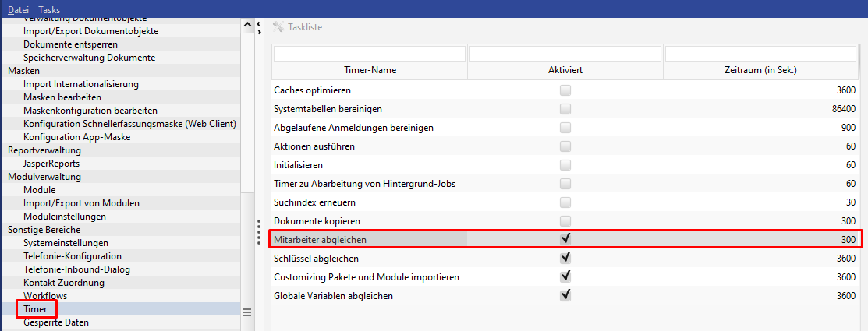Click the scrollbar grip lines in sidebar
868x331 pixels.
(x=247, y=312)
